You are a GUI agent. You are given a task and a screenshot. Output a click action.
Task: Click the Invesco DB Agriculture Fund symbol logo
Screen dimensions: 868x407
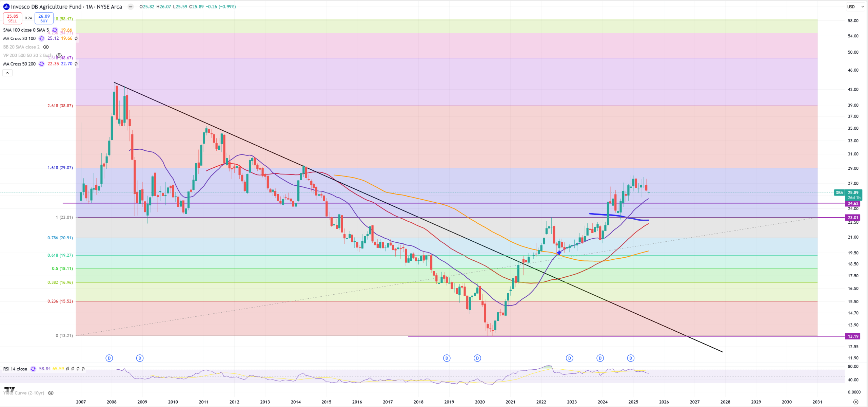[6, 6]
